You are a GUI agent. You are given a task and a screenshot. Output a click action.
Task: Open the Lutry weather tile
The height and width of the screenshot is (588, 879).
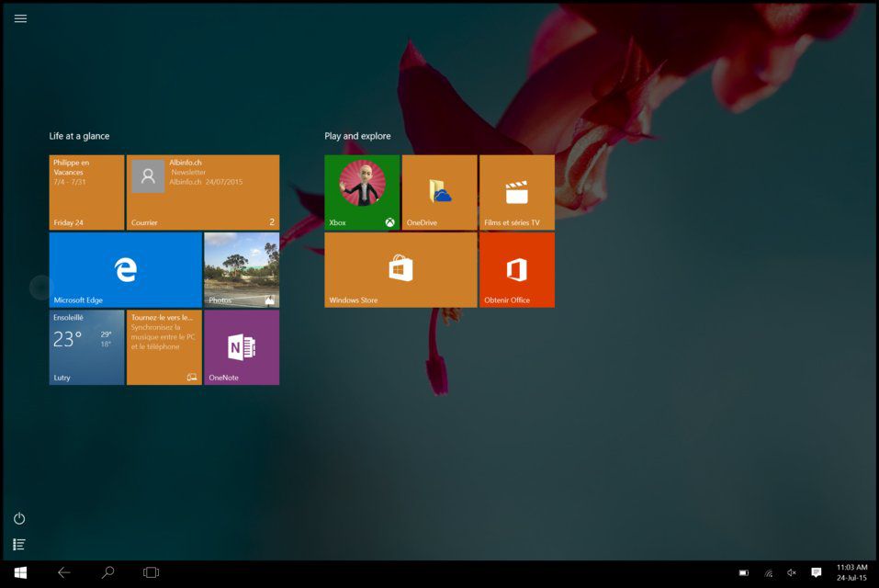coord(85,347)
